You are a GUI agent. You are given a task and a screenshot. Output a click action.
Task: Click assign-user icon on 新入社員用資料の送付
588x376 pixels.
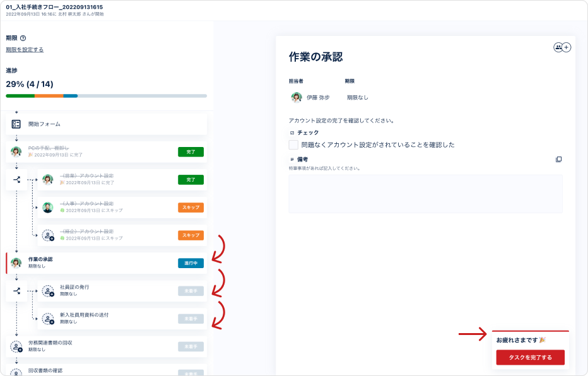tap(48, 319)
